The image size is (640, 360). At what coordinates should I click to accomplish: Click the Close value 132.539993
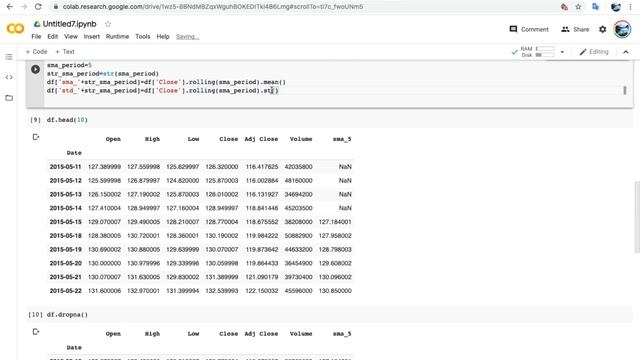[222, 291]
